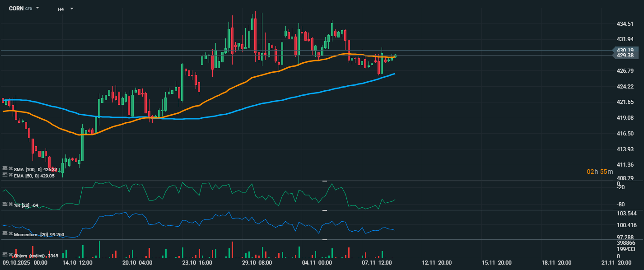Remove the SMA indicator with X

[x=10, y=168]
